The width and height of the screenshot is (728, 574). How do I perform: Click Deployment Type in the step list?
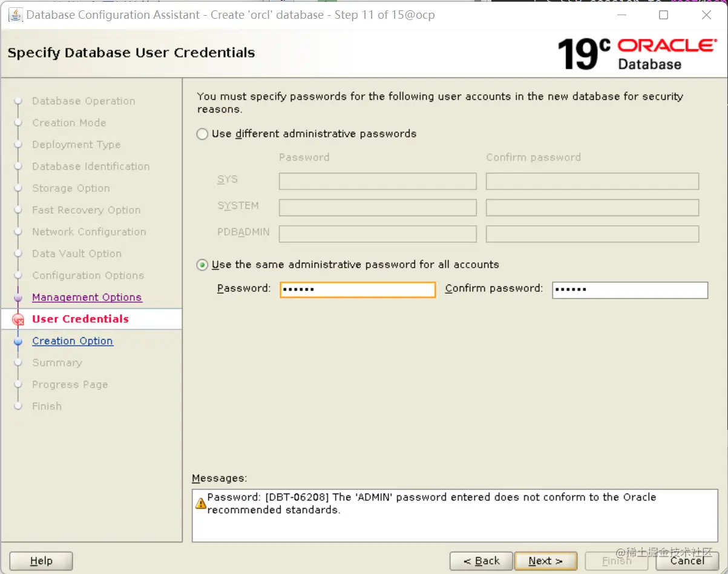pyautogui.click(x=76, y=145)
